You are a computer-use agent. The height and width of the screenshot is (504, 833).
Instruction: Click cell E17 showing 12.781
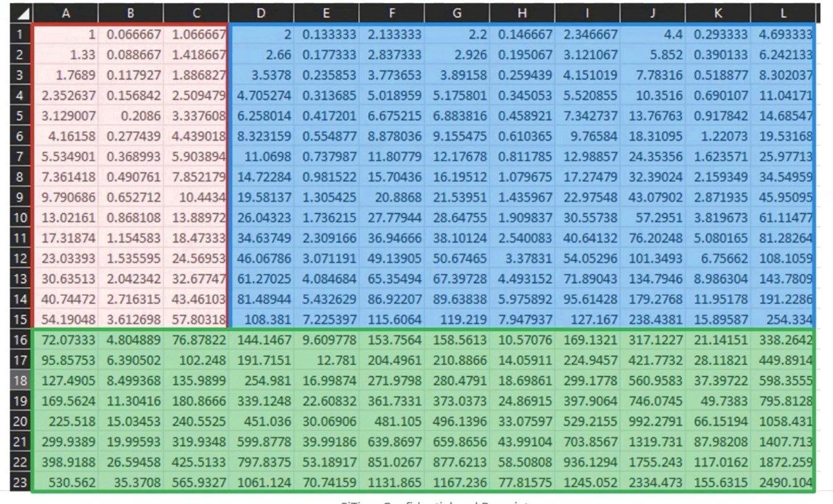click(x=326, y=361)
